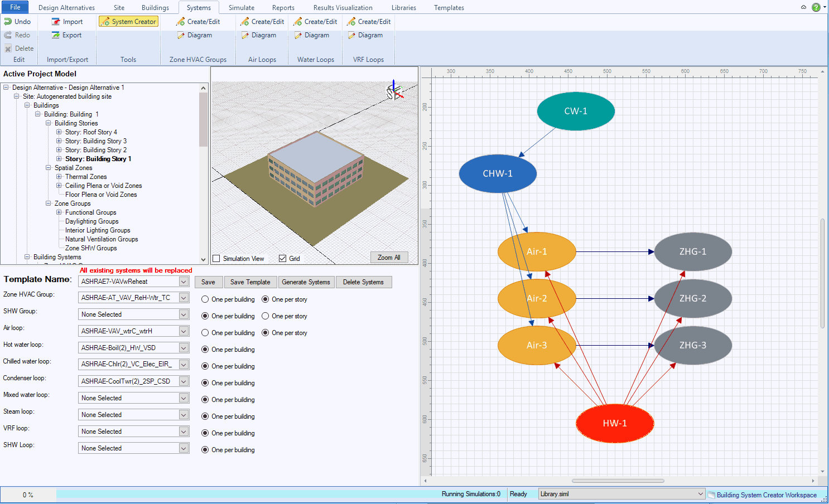Open the Results Visualization tab
The height and width of the screenshot is (504, 829).
point(343,8)
